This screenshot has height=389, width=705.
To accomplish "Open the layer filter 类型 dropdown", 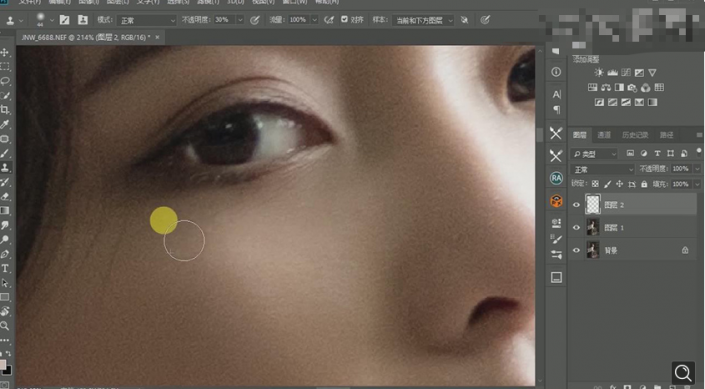I will 594,154.
